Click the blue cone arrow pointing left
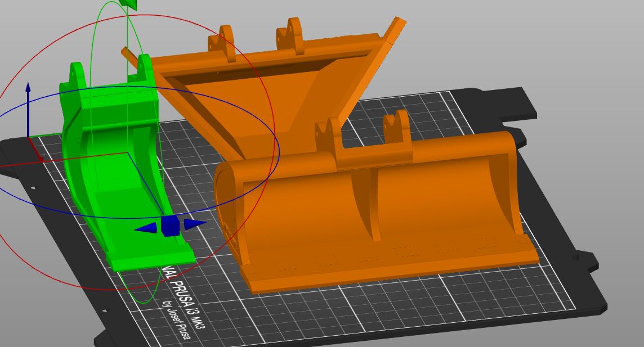The image size is (644, 347). click(147, 228)
